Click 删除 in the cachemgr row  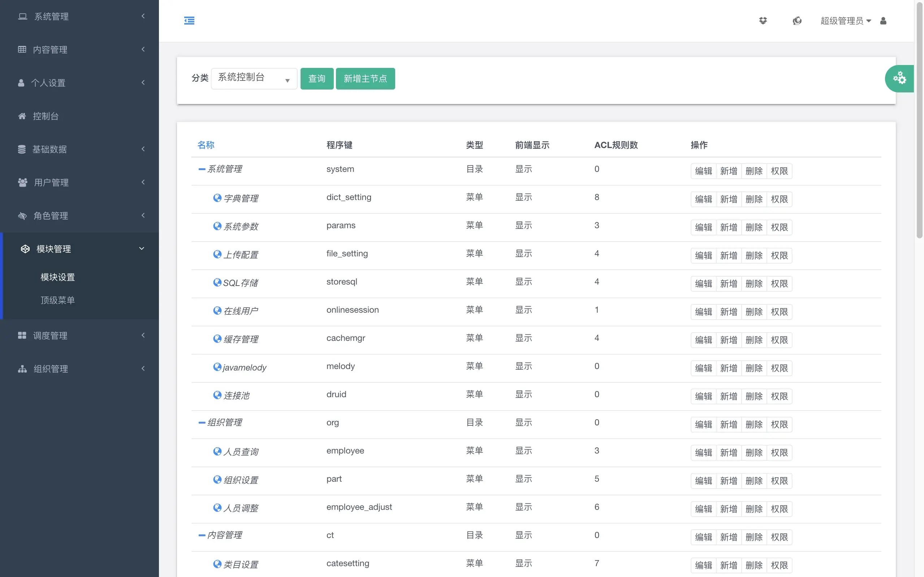coord(754,340)
